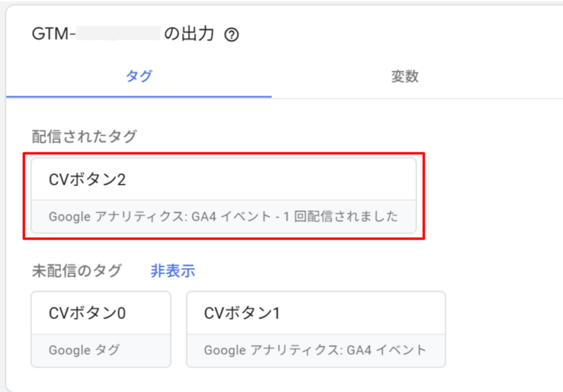Switch to the タグ tab

139,76
